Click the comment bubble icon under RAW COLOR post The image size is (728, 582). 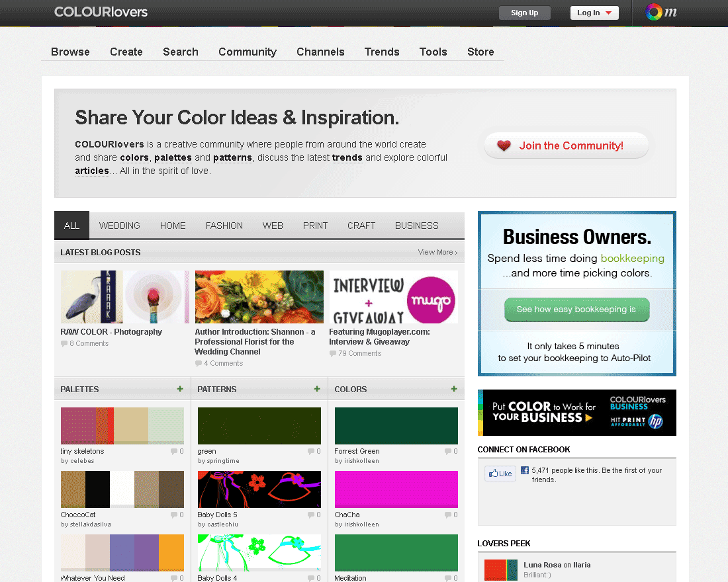point(65,343)
